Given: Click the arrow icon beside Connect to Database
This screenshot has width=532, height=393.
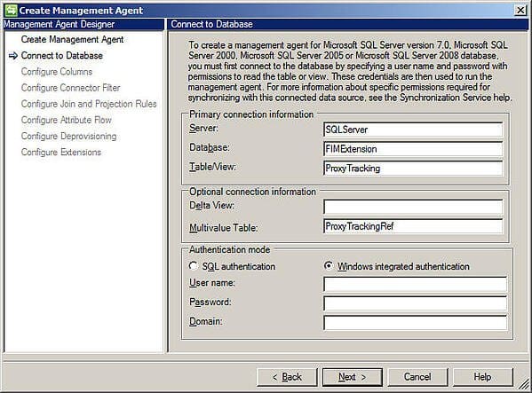Looking at the screenshot, I should [x=13, y=56].
